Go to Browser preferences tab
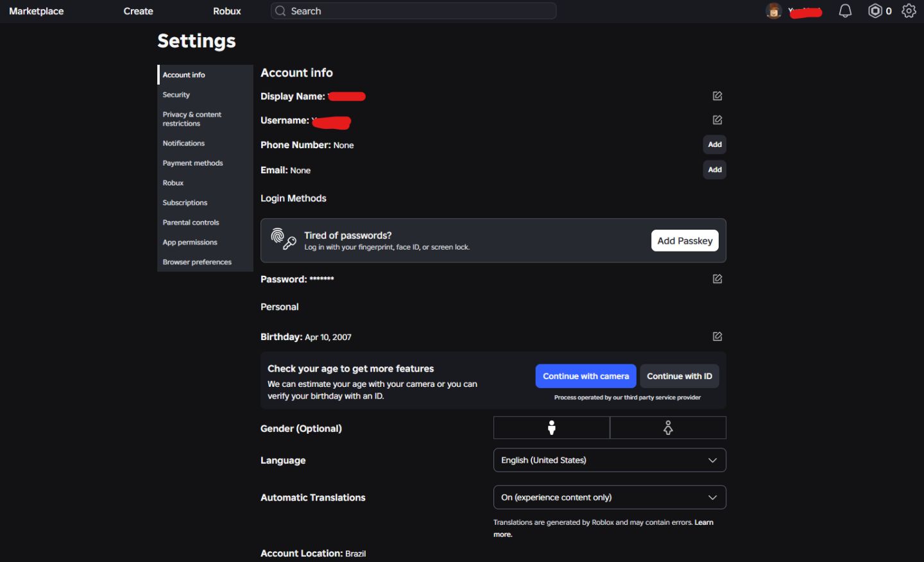This screenshot has height=562, width=924. (205, 262)
